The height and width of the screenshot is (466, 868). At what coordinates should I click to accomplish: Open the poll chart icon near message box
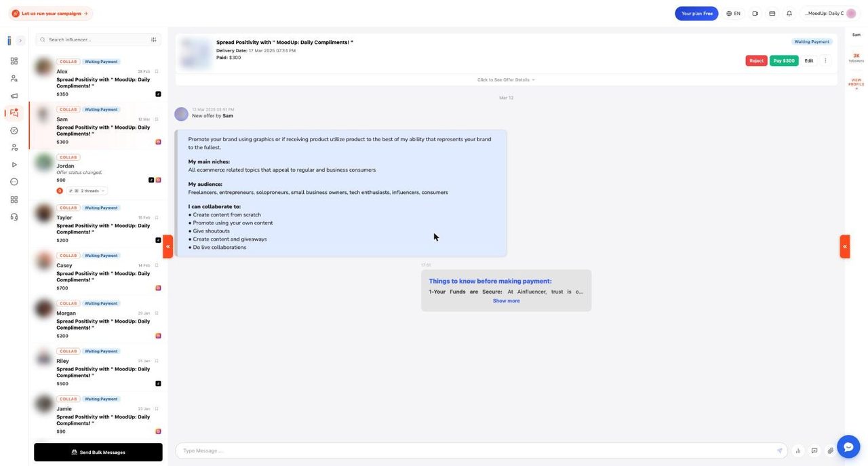798,451
